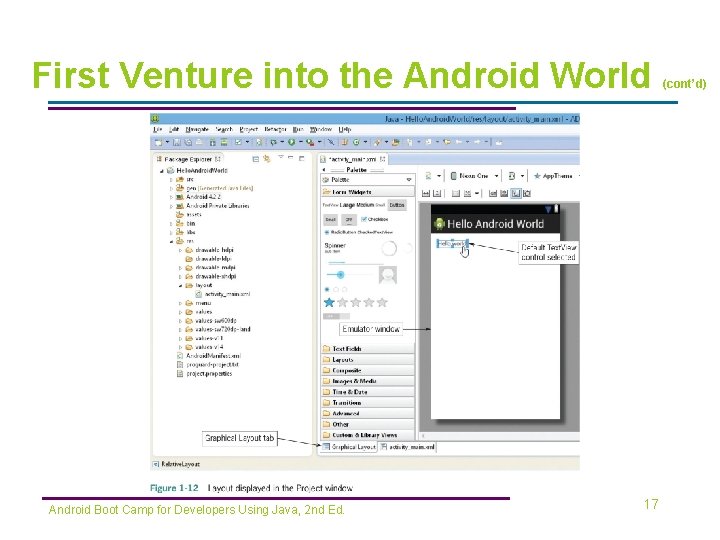
Task: Select the activity_main.xml editor tab
Action: tap(353, 159)
